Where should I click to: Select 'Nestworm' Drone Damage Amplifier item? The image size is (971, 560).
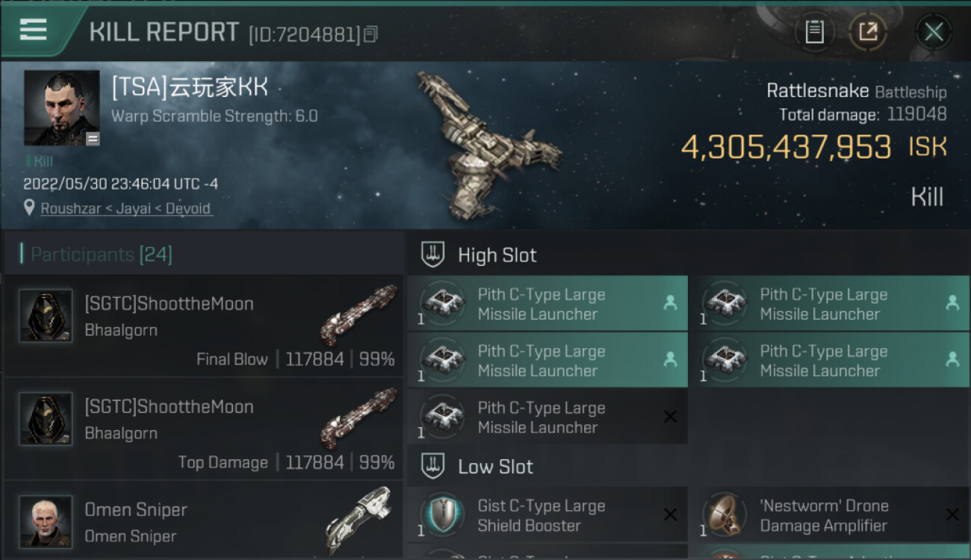(830, 515)
